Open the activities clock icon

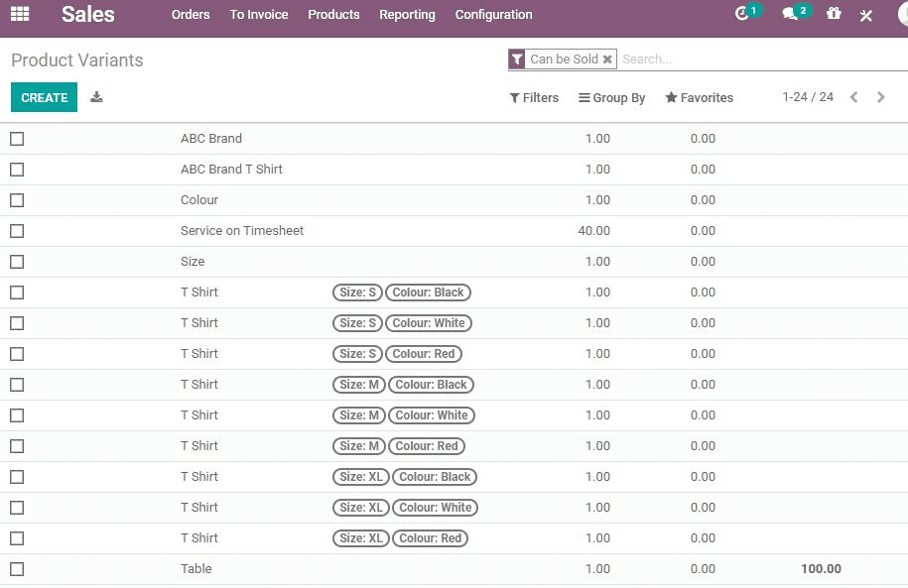[x=742, y=14]
